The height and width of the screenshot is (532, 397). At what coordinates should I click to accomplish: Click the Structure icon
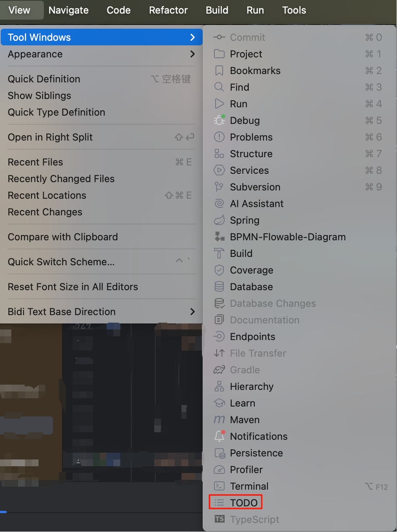point(219,154)
